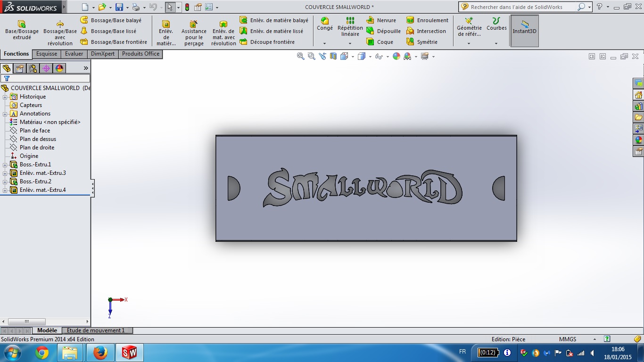Open Assistance pour le perçage
This screenshot has height=362, width=644.
(194, 33)
